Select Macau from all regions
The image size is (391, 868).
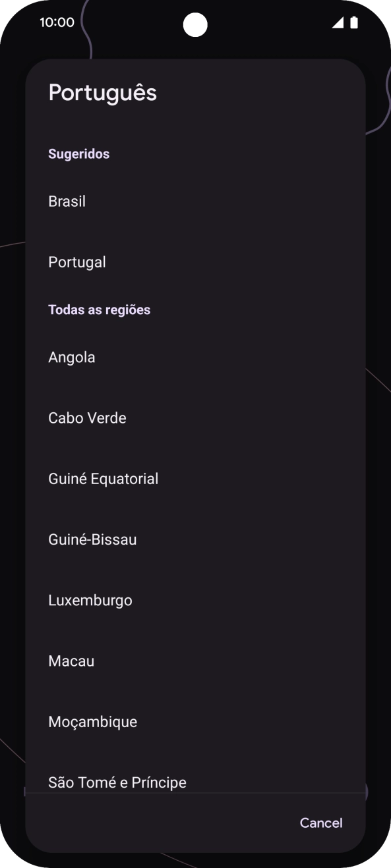point(71,661)
